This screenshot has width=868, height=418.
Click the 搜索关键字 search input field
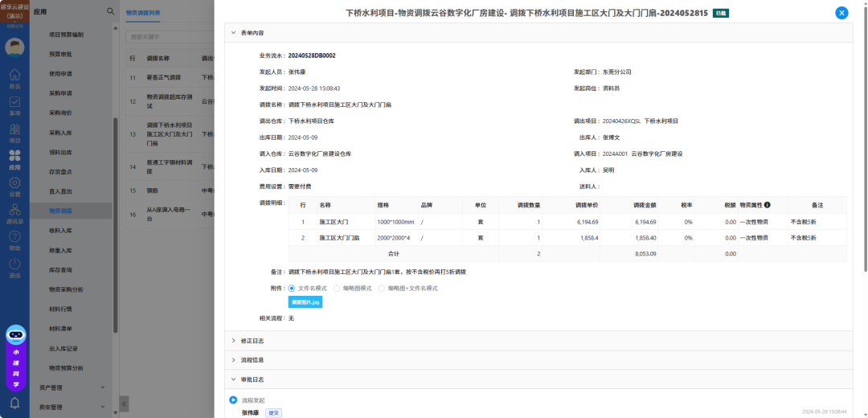click(x=169, y=37)
